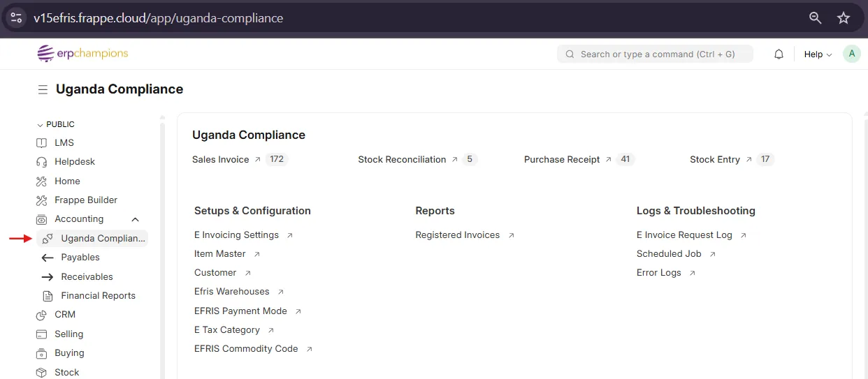
Task: Click the LMS sidebar icon
Action: pyautogui.click(x=41, y=143)
